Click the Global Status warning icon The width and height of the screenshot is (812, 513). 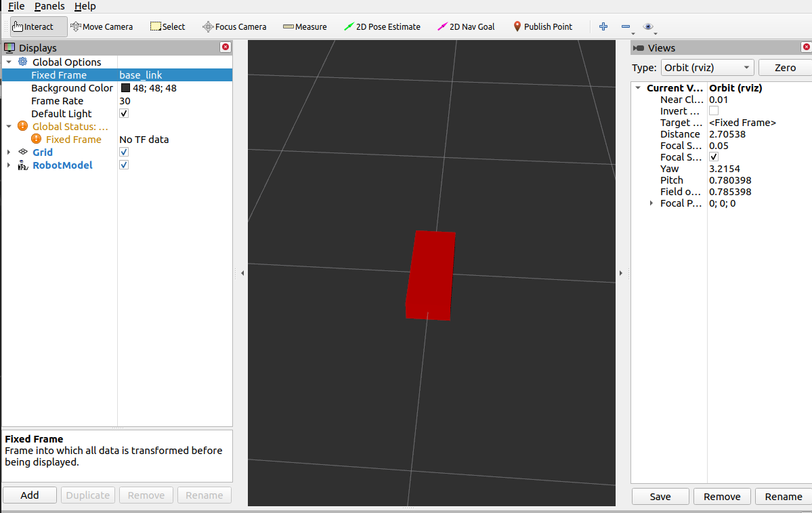[x=23, y=126]
